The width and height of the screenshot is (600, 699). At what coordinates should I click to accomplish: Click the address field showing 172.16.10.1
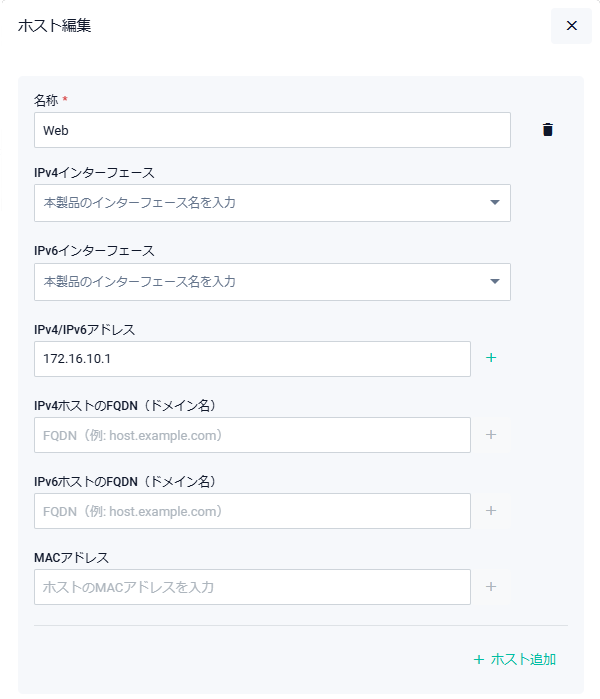(252, 359)
